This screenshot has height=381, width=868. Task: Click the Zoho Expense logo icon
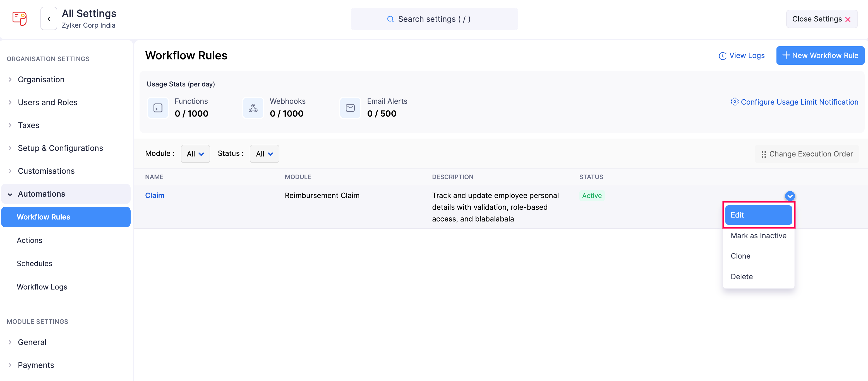[x=19, y=18]
